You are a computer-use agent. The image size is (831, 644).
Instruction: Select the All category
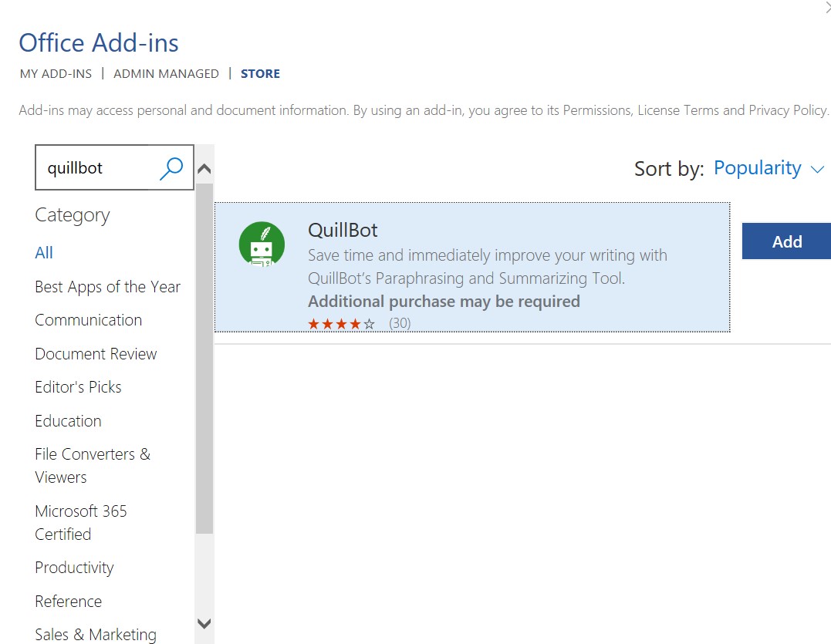click(x=44, y=253)
